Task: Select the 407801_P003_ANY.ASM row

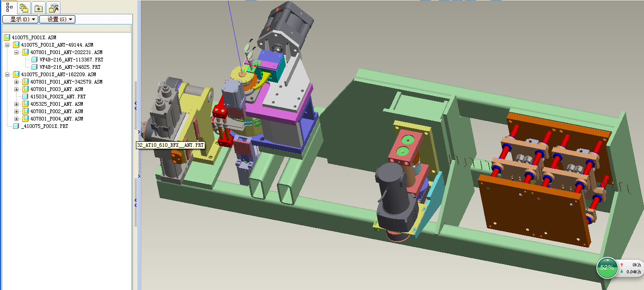Action: [56, 89]
